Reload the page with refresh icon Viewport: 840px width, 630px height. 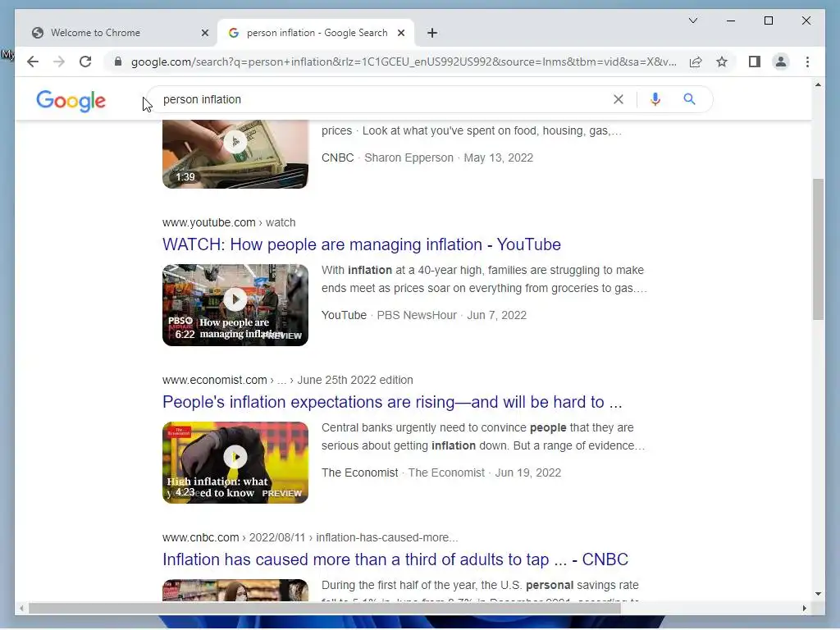point(85,62)
